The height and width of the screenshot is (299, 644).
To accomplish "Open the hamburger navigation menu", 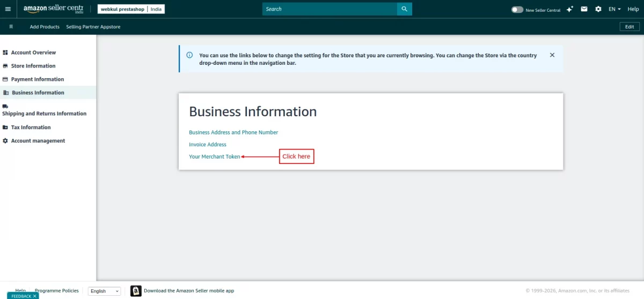I will [8, 9].
